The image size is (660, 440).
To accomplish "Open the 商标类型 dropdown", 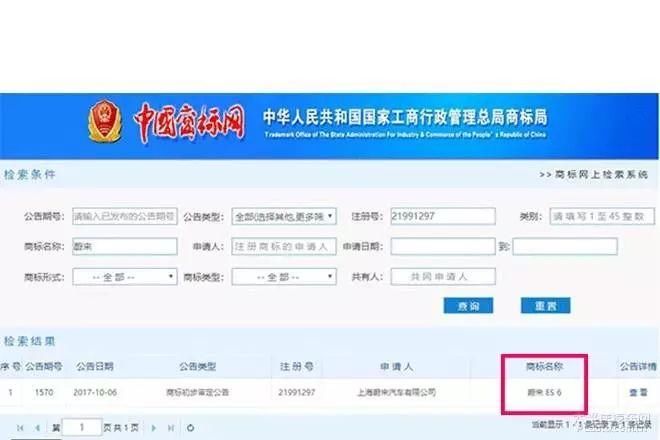I will (284, 277).
